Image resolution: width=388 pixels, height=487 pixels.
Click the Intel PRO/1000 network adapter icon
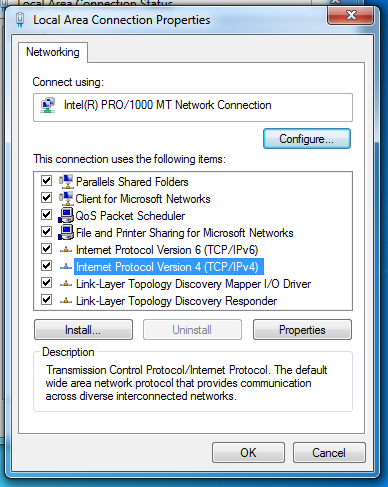pos(48,105)
